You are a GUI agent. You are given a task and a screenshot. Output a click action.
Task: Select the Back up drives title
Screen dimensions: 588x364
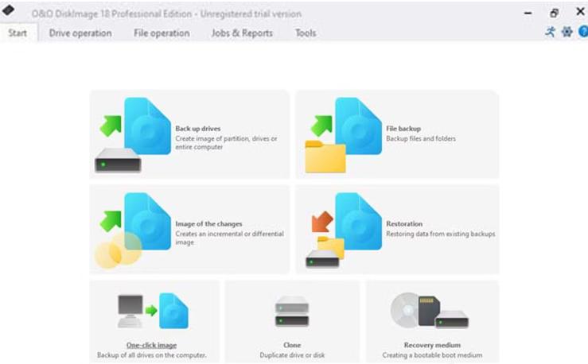click(x=197, y=129)
